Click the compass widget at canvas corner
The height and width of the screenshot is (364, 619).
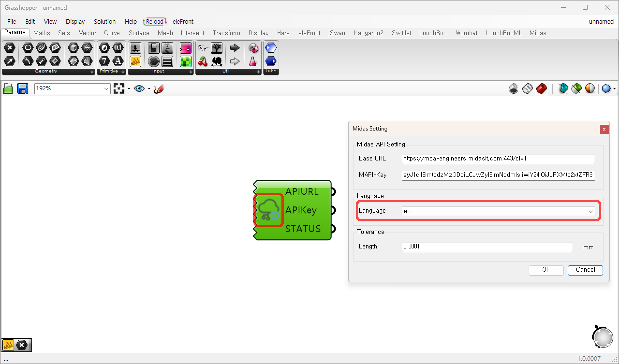click(603, 336)
